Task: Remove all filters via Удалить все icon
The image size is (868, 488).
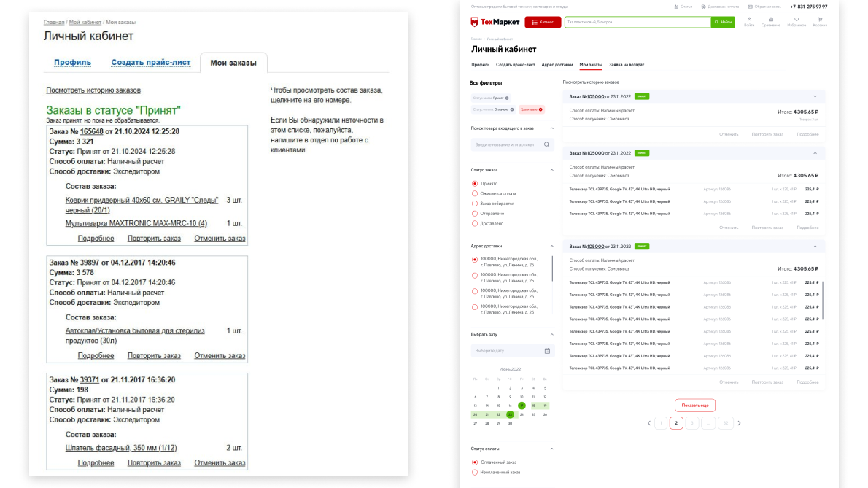Action: pos(540,109)
